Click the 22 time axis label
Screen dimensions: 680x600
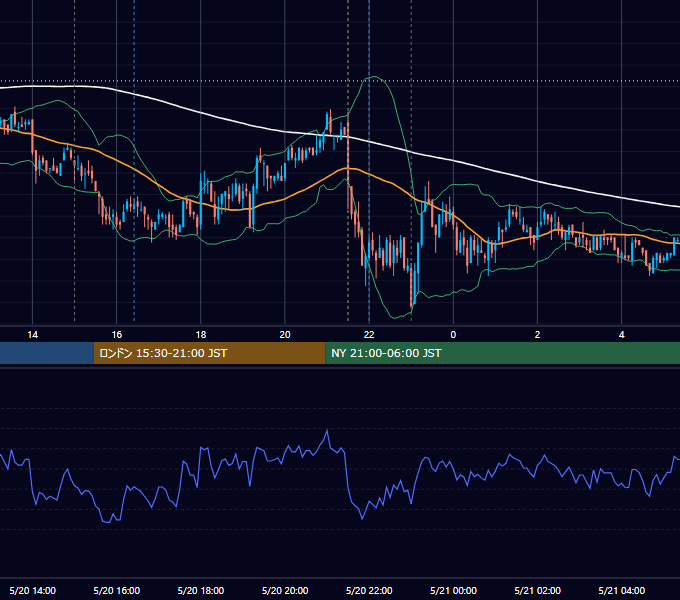369,335
